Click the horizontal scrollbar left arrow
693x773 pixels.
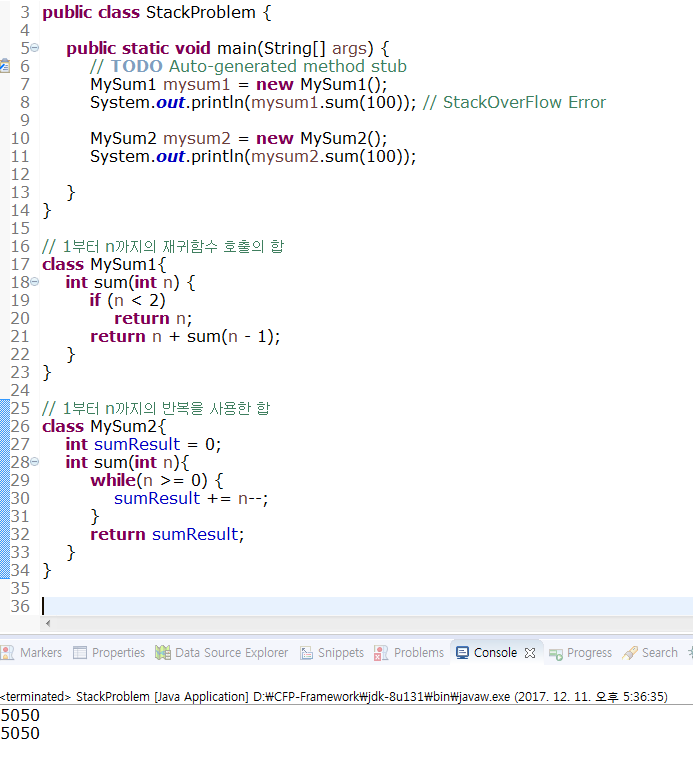point(48,623)
